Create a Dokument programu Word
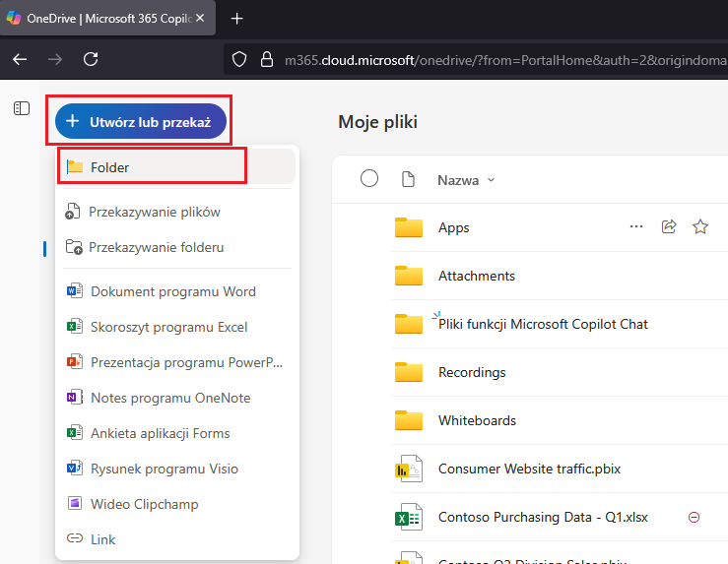 point(177,291)
